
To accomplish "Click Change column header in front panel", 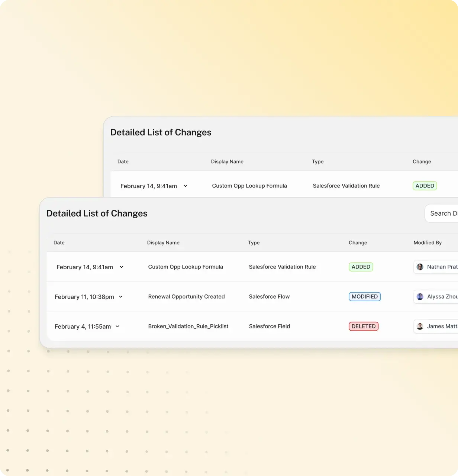I will (x=358, y=243).
